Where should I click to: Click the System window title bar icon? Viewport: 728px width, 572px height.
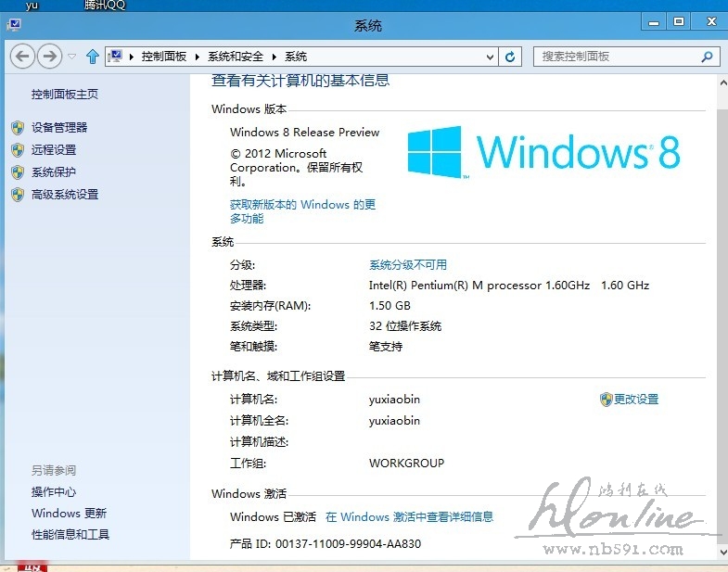pyautogui.click(x=14, y=25)
